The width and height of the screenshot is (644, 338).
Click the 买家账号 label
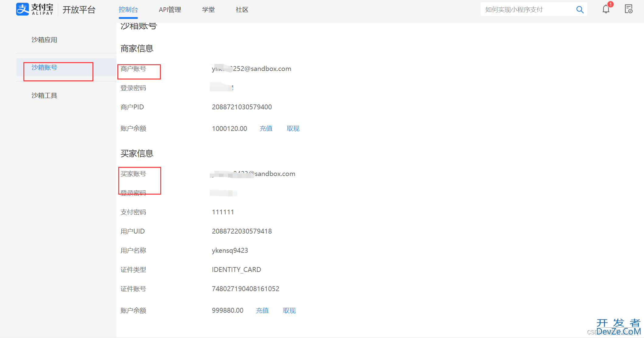[133, 174]
